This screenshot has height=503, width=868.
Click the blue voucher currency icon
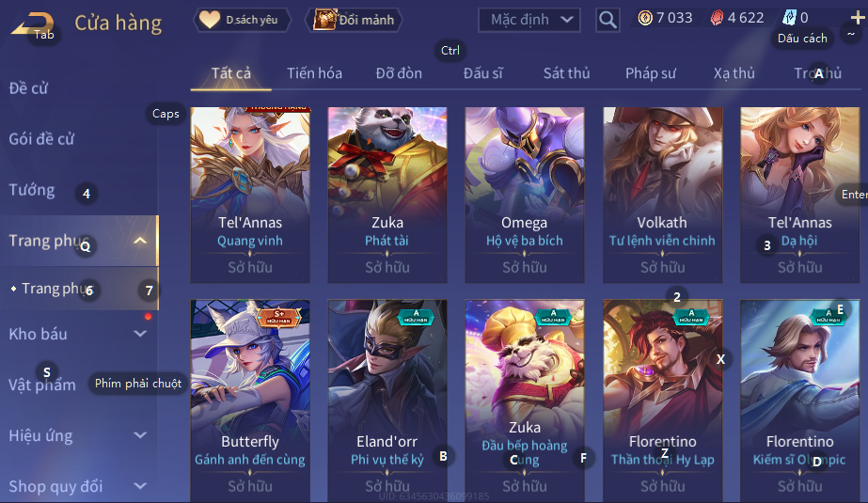point(789,18)
